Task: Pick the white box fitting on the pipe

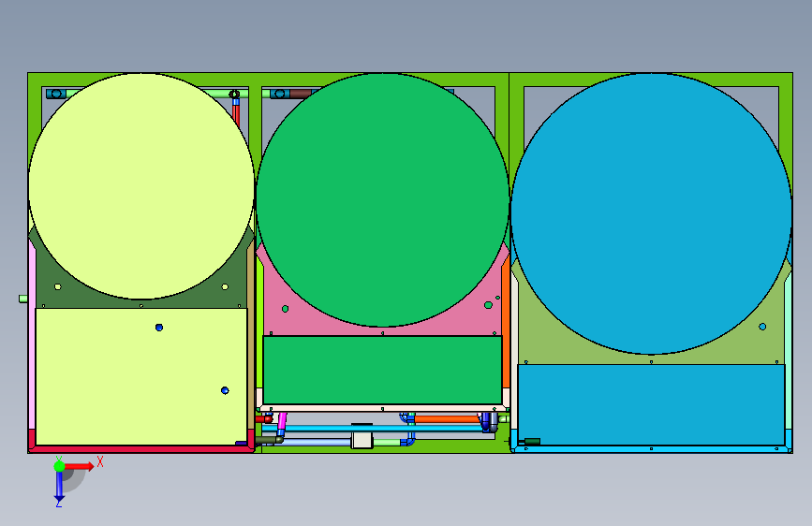Action: tap(362, 441)
